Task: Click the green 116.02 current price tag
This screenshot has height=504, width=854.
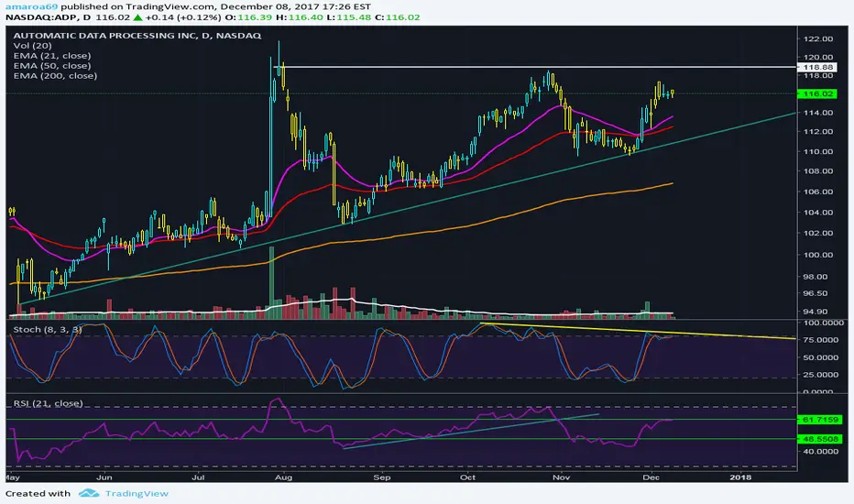Action: coord(818,93)
